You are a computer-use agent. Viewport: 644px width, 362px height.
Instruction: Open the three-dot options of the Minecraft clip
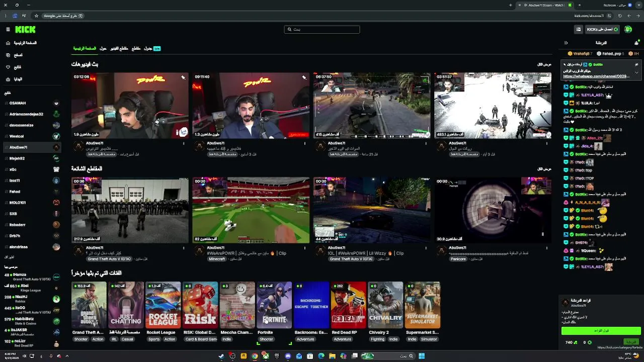(x=304, y=248)
